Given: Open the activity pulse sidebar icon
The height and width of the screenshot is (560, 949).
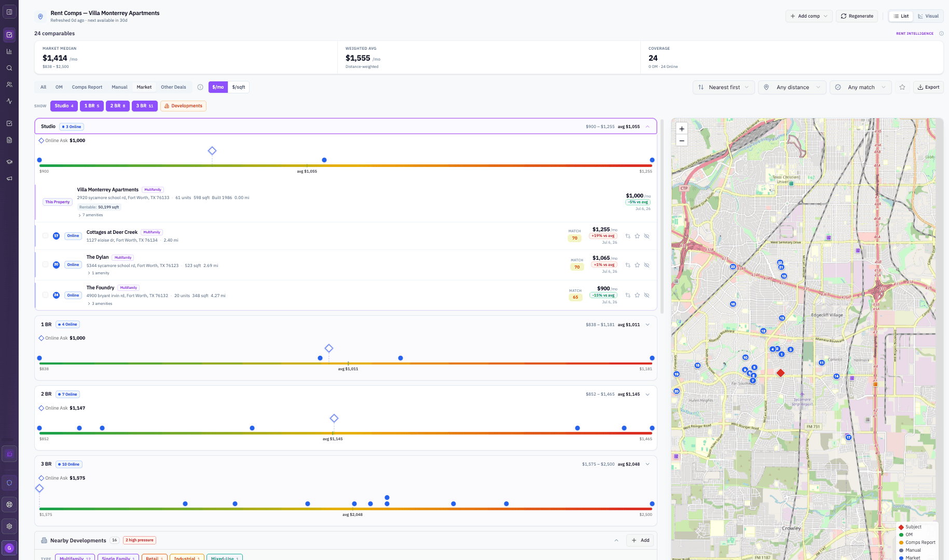Looking at the screenshot, I should (9, 101).
